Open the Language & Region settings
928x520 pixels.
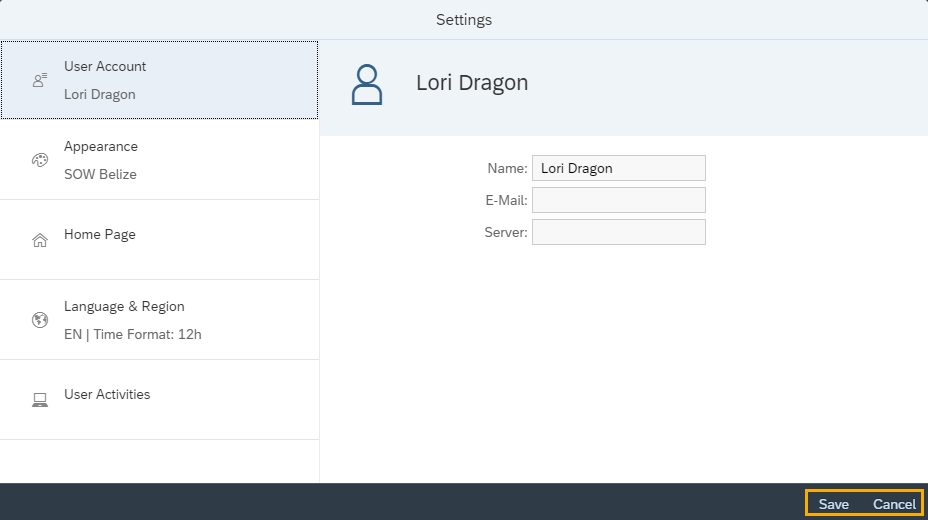[x=160, y=320]
